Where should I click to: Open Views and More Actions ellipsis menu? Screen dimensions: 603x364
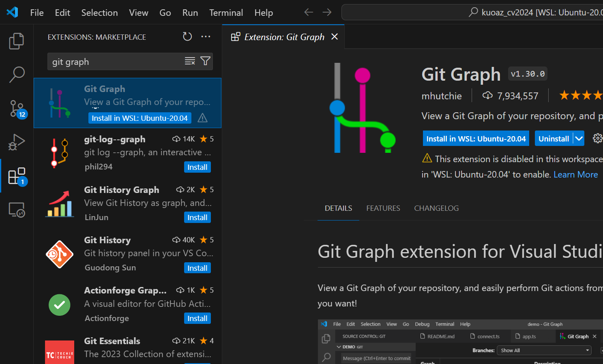click(x=206, y=36)
